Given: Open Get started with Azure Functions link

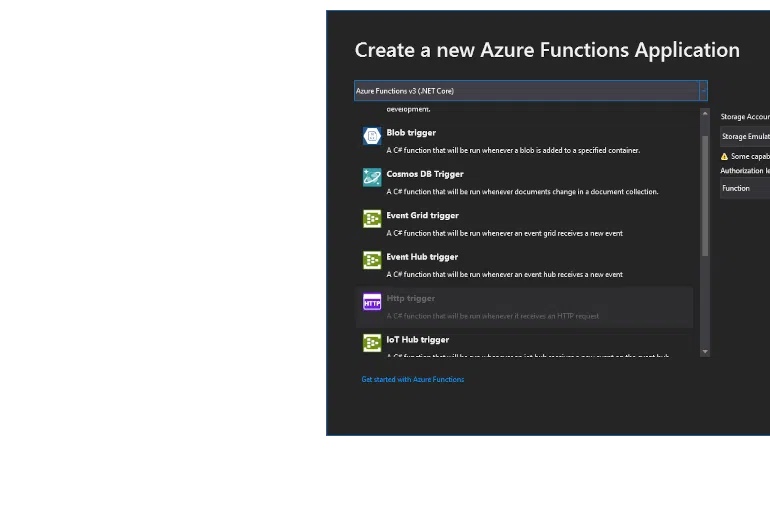Looking at the screenshot, I should pyautogui.click(x=412, y=379).
